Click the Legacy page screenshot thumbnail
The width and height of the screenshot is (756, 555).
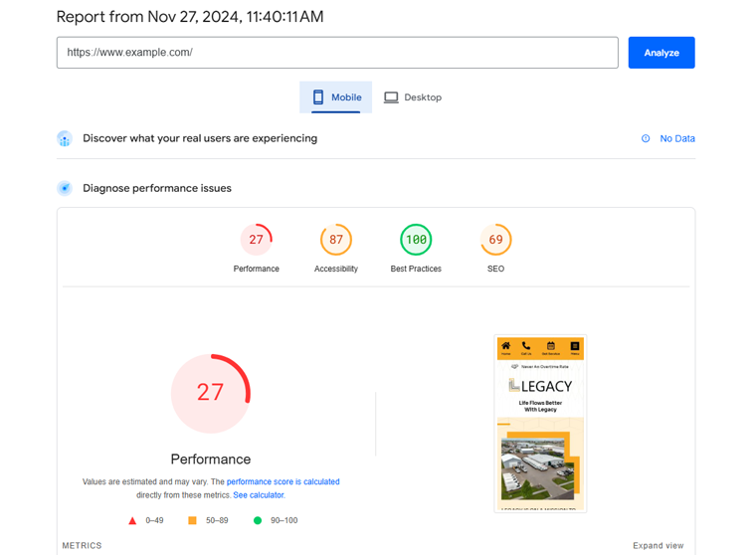(x=540, y=424)
